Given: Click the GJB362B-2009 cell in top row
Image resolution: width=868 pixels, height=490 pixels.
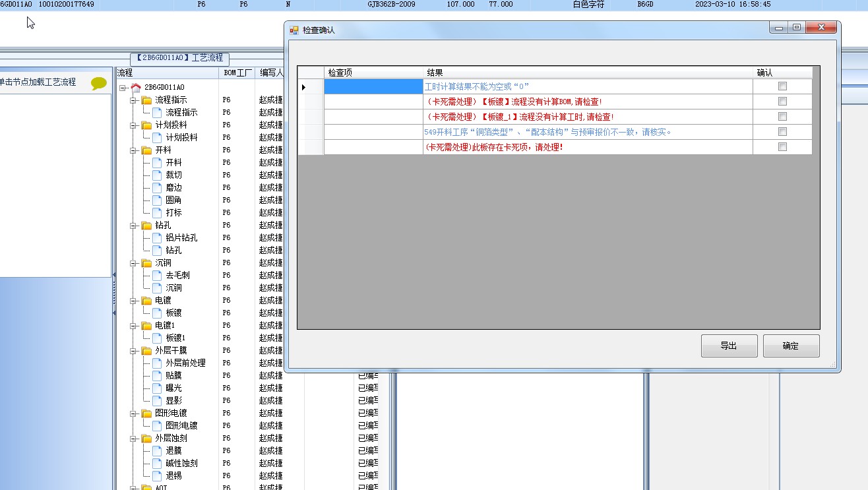Looking at the screenshot, I should point(391,4).
